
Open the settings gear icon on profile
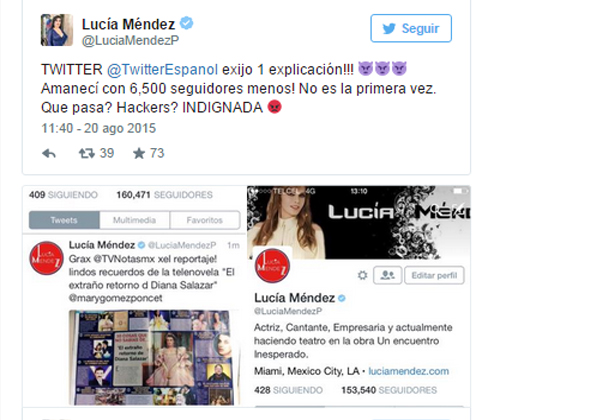coord(362,275)
